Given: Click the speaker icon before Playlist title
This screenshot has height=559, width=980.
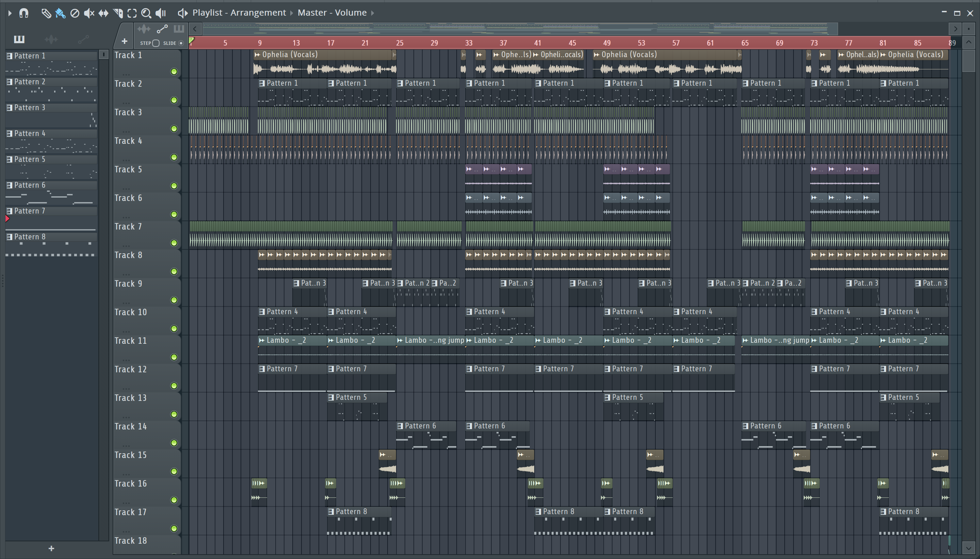Looking at the screenshot, I should coord(182,13).
